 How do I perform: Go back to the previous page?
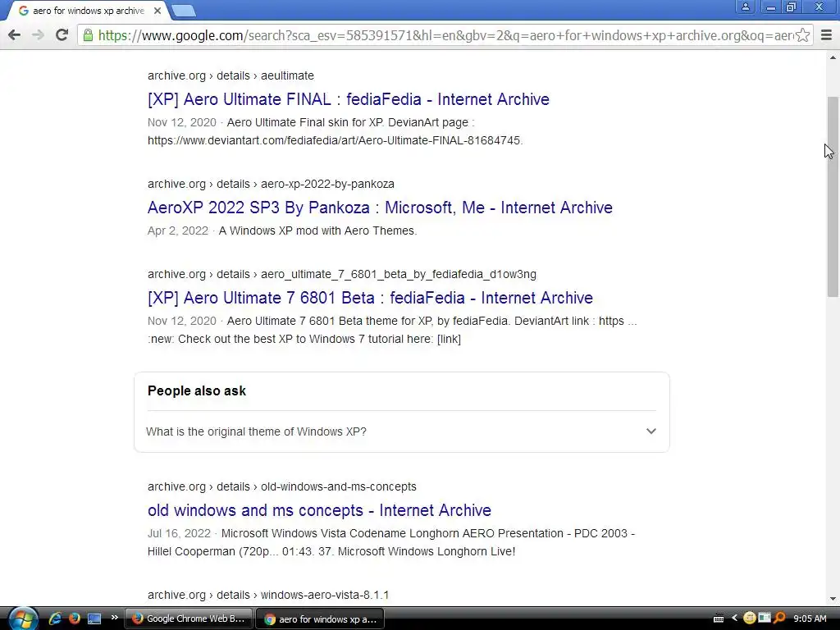15,35
